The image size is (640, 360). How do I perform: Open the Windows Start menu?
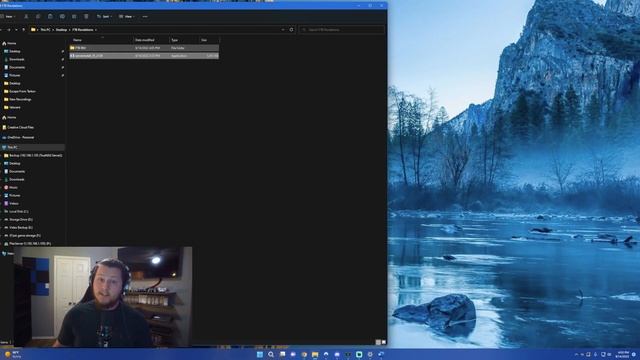click(260, 354)
